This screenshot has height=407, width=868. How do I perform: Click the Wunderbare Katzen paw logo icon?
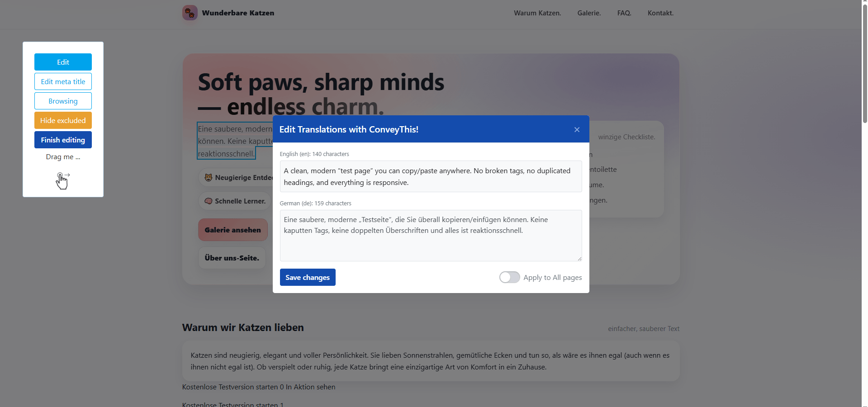coord(190,13)
